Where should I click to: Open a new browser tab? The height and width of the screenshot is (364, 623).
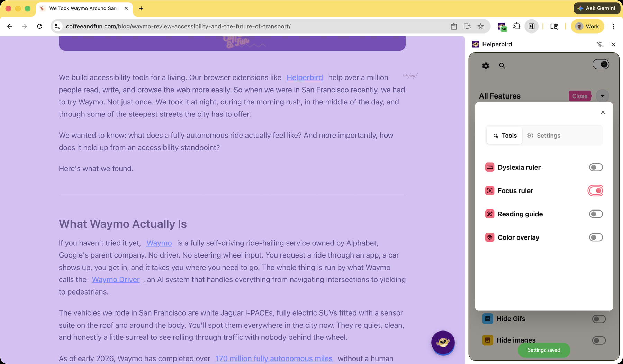pos(141,8)
